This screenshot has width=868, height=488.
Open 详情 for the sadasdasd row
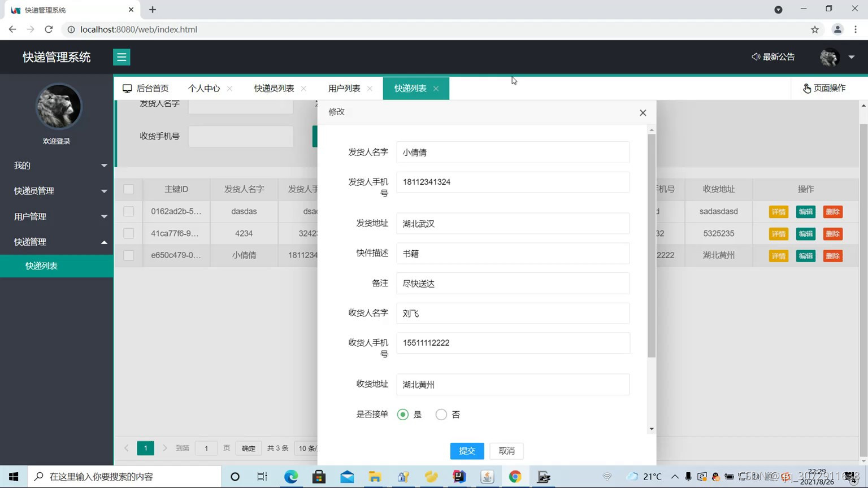(x=779, y=212)
